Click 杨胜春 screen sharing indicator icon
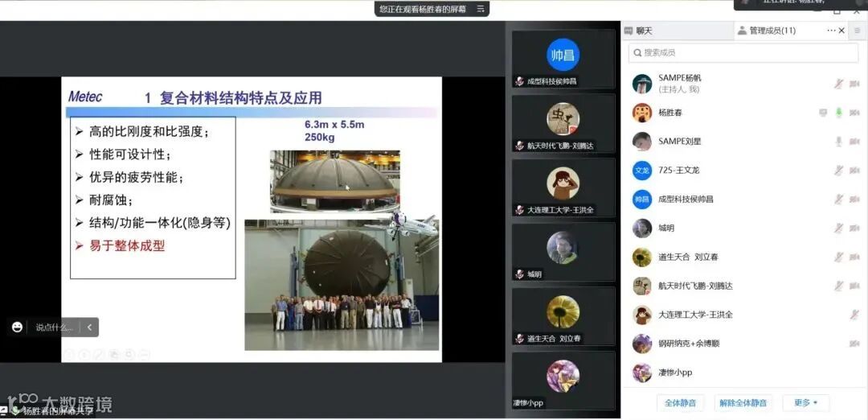This screenshot has width=868, height=420. point(823,113)
